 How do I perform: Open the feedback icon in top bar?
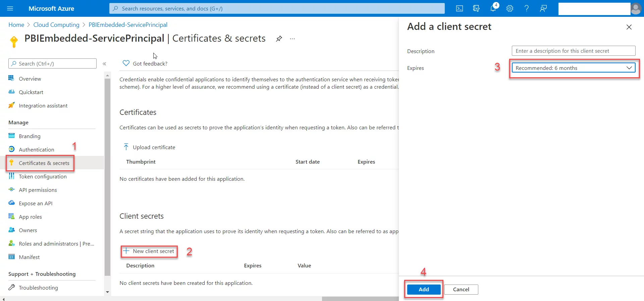[543, 8]
